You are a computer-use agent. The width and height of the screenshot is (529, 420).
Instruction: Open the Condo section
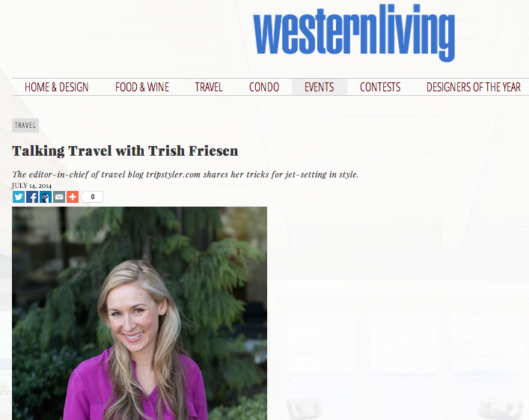[x=264, y=87]
